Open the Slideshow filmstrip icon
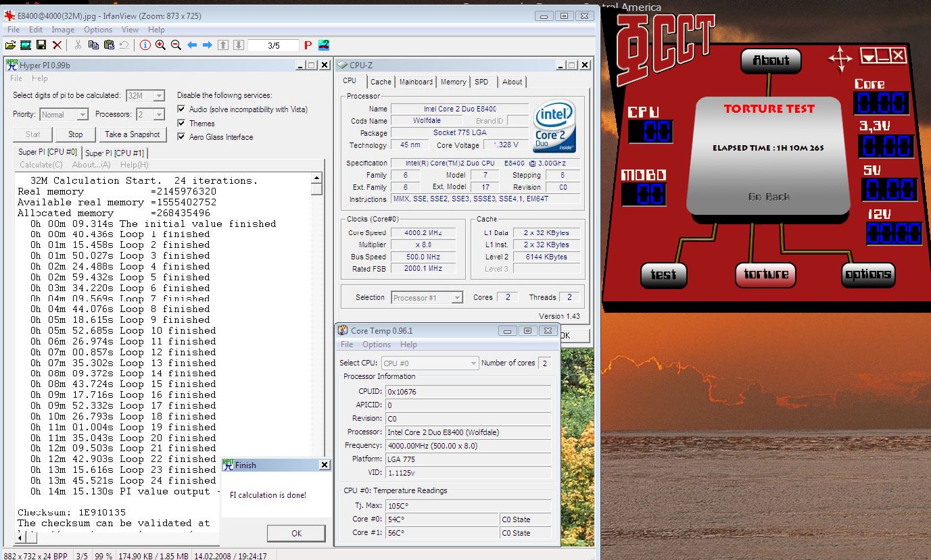The width and height of the screenshot is (931, 560). tap(26, 45)
